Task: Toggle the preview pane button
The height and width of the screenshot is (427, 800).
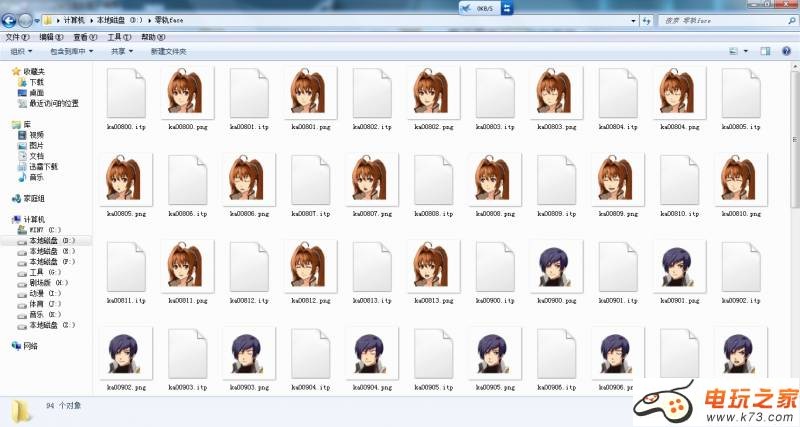Action: (x=764, y=51)
